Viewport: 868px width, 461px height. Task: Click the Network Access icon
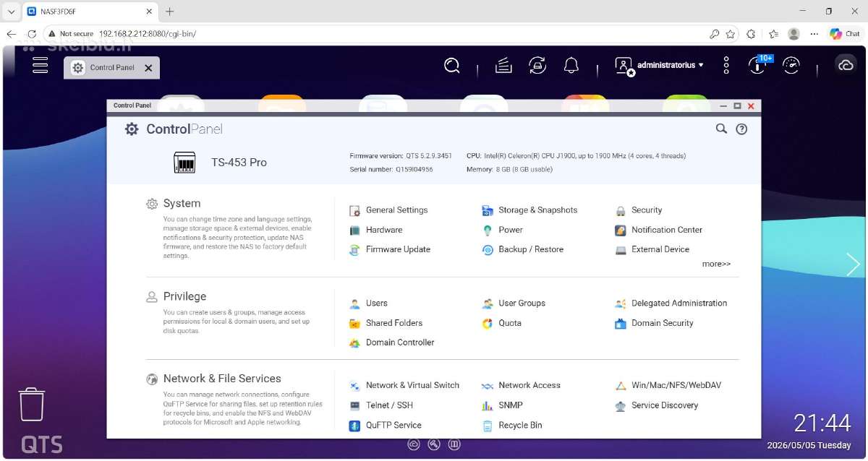click(488, 386)
